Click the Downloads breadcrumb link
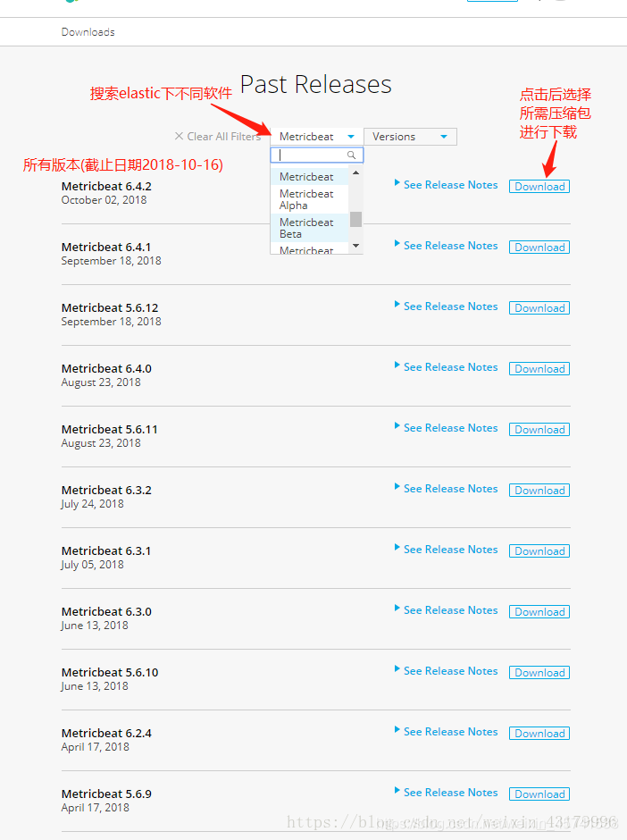 (88, 32)
